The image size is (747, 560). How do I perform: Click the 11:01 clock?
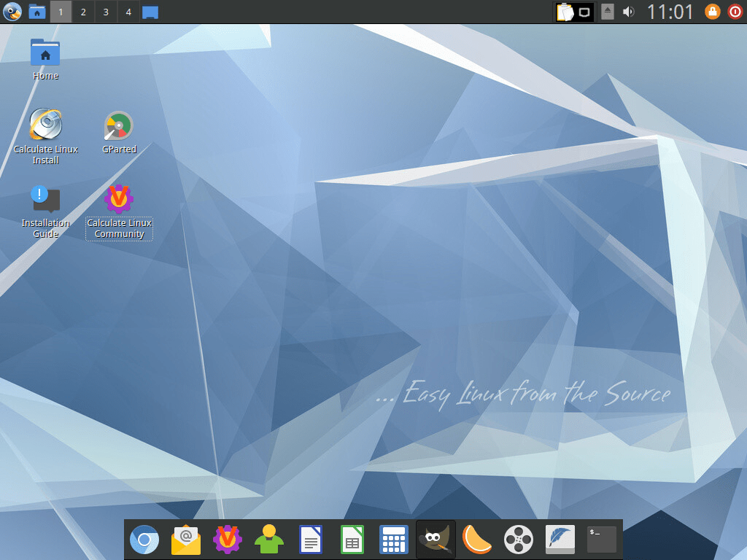coord(670,12)
